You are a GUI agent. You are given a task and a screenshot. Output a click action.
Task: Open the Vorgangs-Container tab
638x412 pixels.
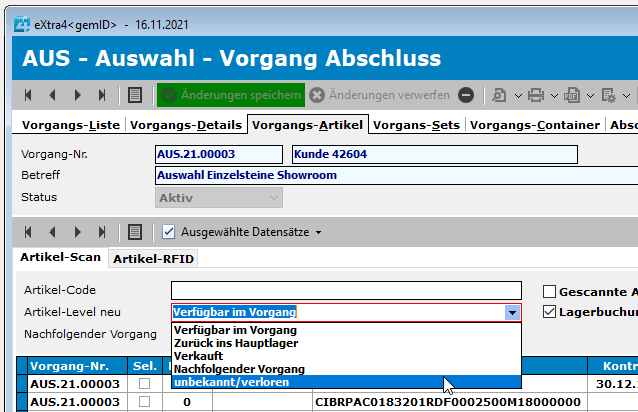[x=535, y=125]
